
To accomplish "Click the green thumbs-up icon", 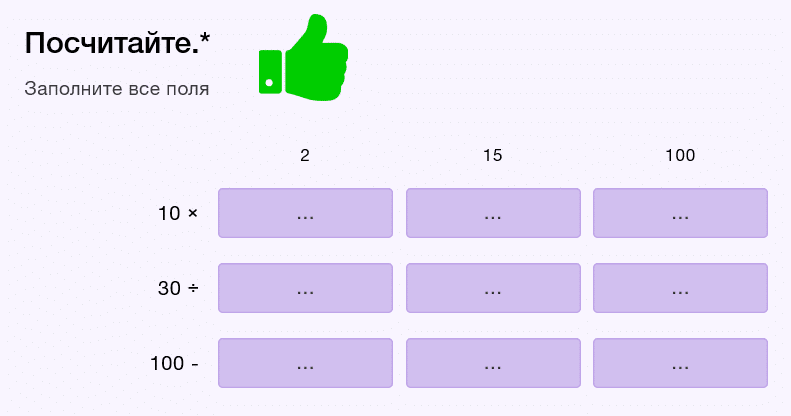I will point(303,60).
